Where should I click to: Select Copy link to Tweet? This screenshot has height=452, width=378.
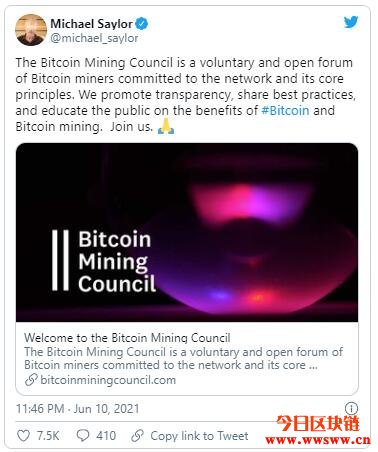199,436
